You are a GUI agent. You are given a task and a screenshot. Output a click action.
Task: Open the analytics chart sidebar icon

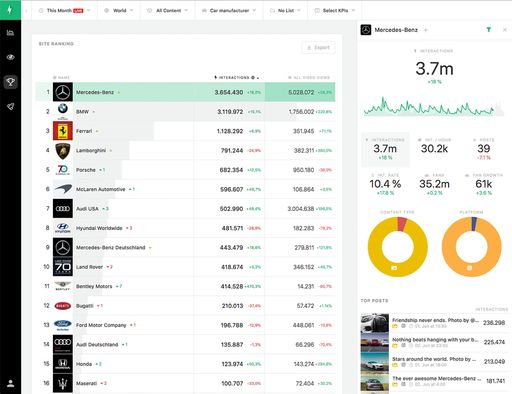(10, 32)
